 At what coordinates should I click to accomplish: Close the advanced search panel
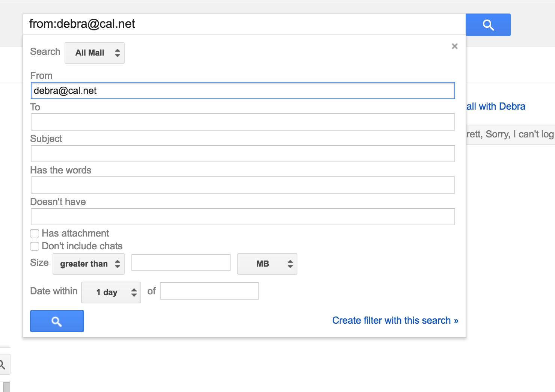coord(454,46)
